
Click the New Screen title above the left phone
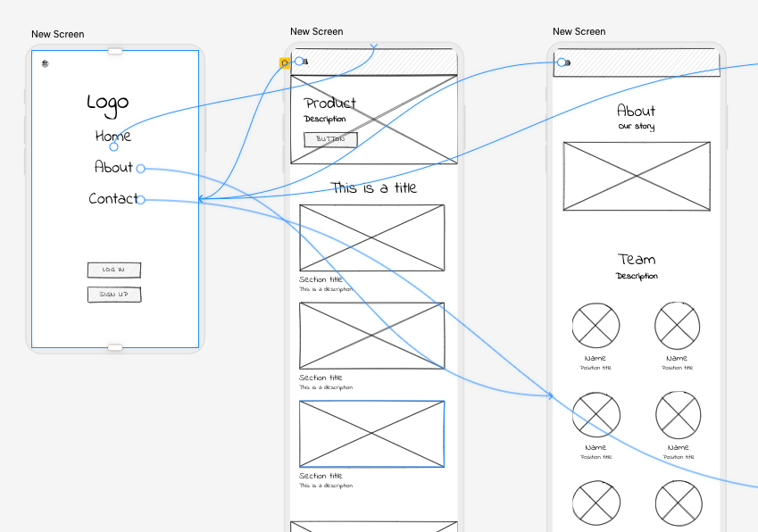coord(57,34)
